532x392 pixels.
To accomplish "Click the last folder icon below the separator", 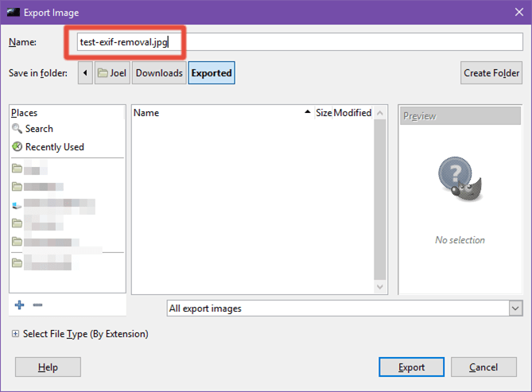I will click(x=17, y=262).
